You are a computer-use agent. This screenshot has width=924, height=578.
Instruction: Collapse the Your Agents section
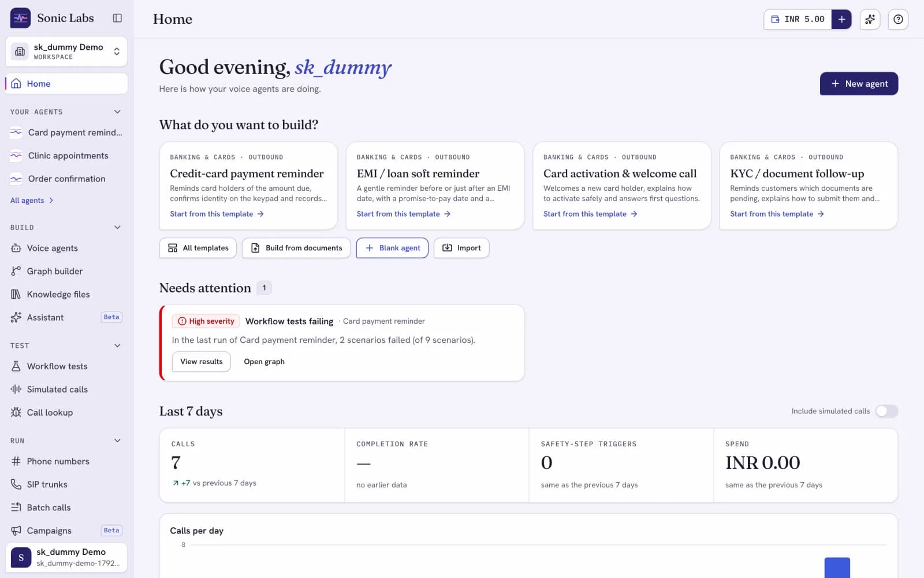117,112
